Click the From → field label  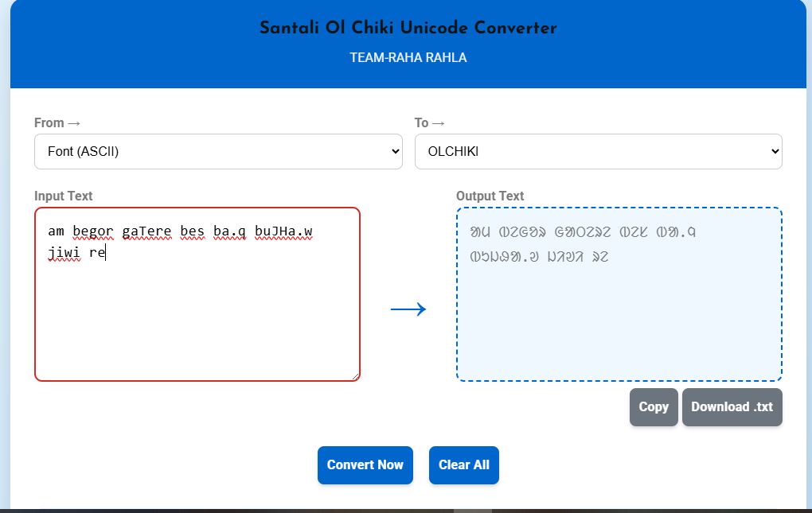coord(57,123)
